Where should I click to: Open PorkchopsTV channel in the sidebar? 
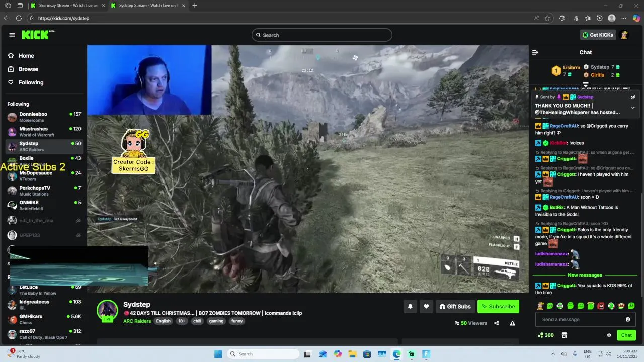(44, 191)
